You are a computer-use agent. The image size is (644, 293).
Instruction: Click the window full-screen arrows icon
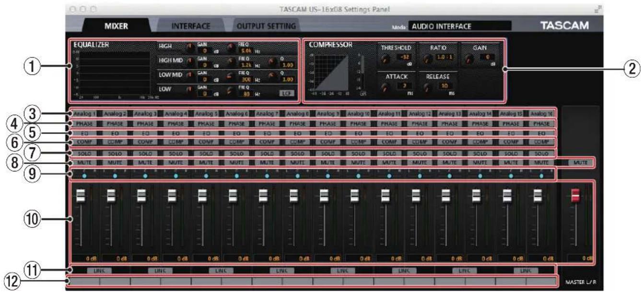[597, 9]
